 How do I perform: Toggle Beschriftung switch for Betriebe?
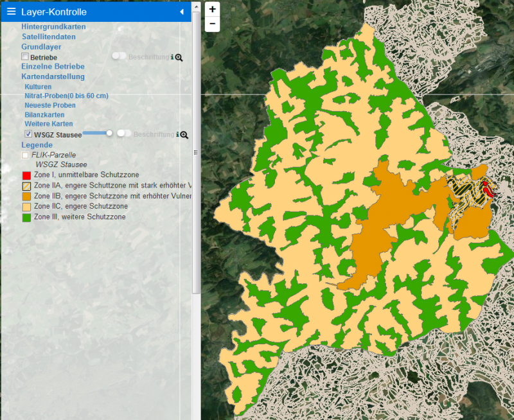tap(118, 57)
